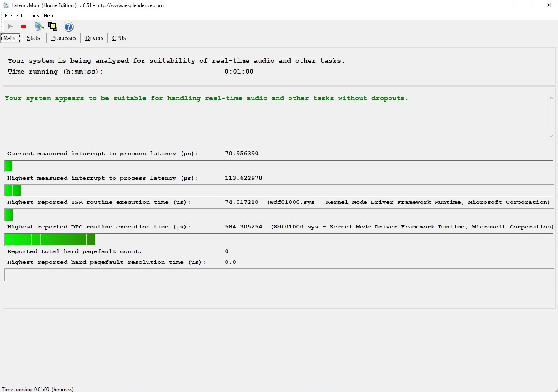Switch to the Main tab
Screen dimensions: 558x392
point(9,38)
